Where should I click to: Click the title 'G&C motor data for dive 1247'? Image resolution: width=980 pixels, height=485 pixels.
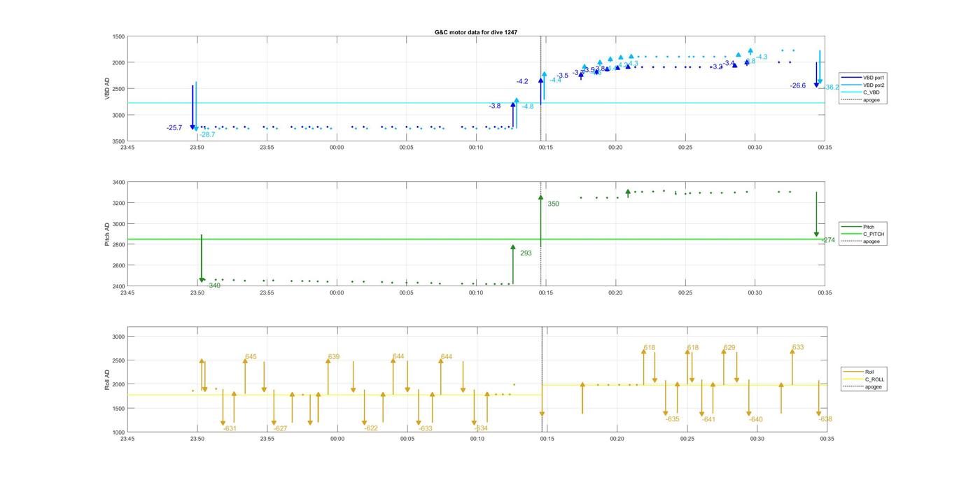coord(476,32)
